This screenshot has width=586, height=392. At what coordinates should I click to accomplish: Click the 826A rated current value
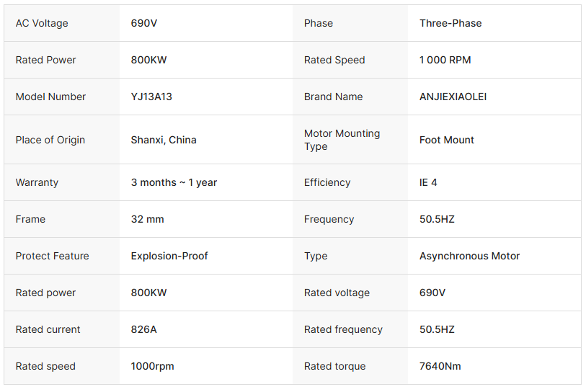click(x=143, y=329)
